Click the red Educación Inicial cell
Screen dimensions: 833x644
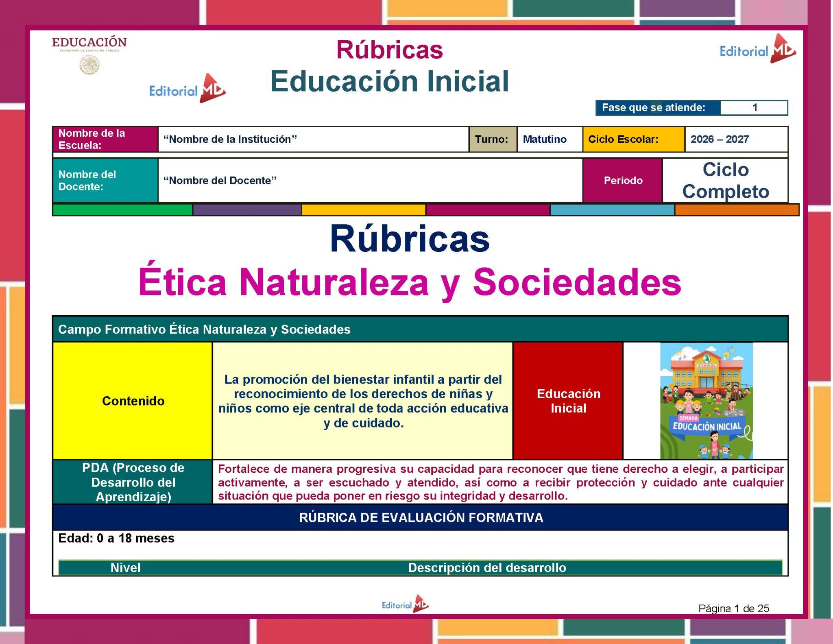(x=568, y=401)
